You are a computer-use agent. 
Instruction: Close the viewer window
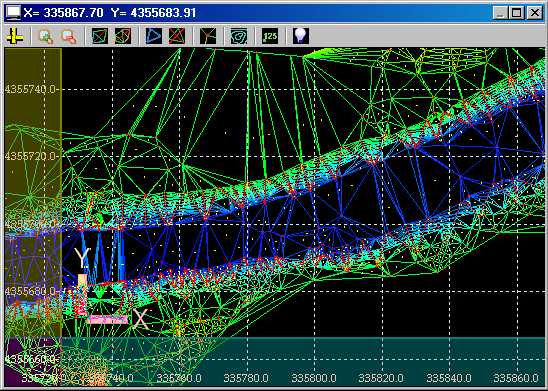coord(535,13)
